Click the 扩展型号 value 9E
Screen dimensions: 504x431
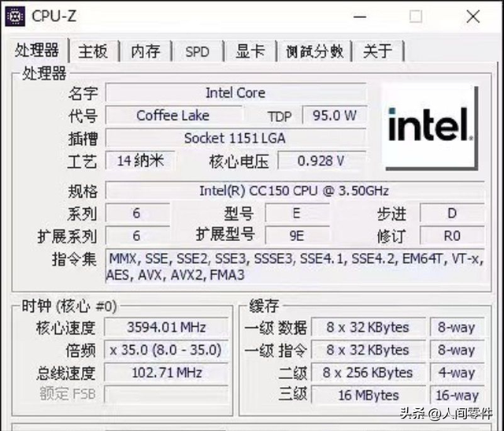(298, 236)
